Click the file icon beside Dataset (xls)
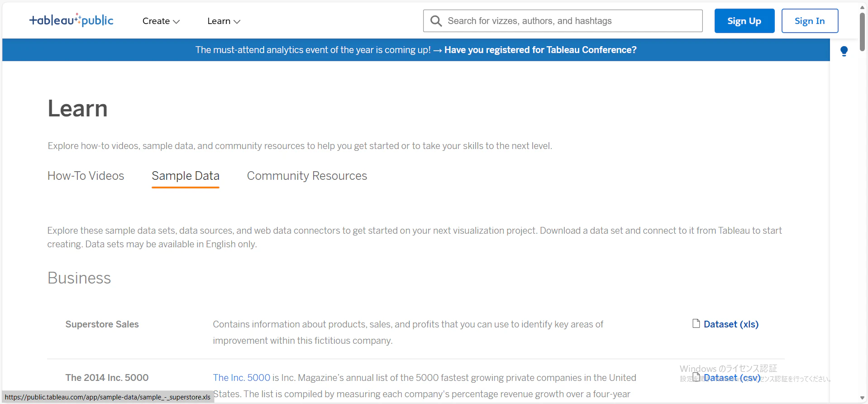This screenshot has width=868, height=404. pos(696,323)
